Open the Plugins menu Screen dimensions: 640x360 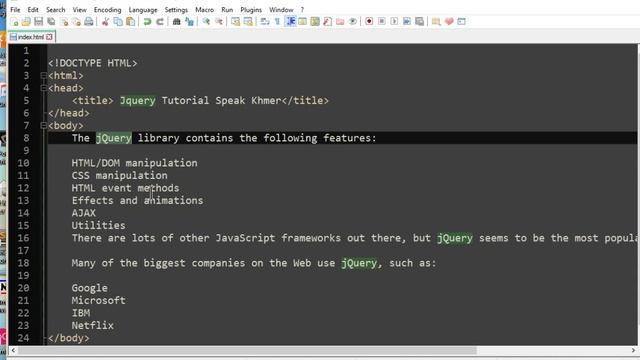251,9
